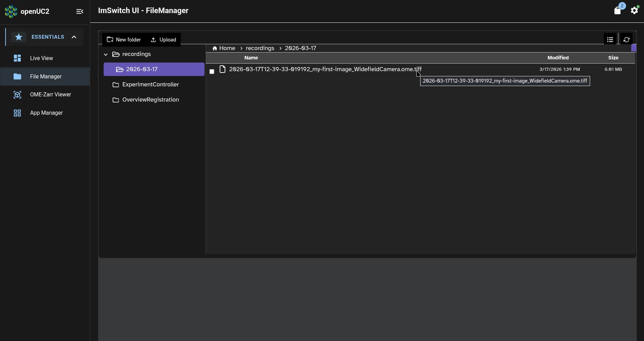Select the OME-Zarr Viewer icon

(17, 94)
